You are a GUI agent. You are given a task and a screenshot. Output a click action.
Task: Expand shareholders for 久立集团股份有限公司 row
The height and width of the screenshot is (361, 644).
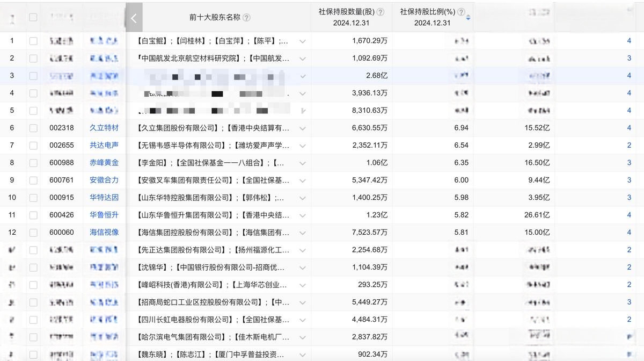303,128
